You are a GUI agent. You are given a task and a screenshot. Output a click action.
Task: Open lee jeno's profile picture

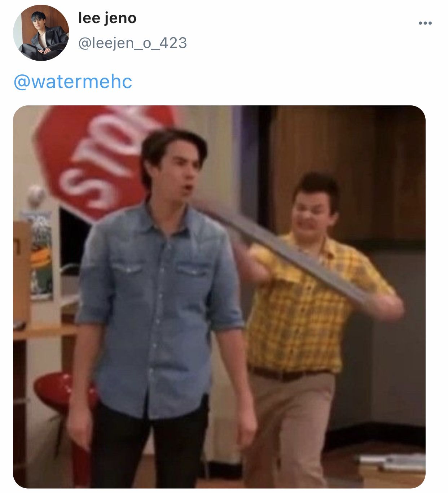click(x=41, y=32)
